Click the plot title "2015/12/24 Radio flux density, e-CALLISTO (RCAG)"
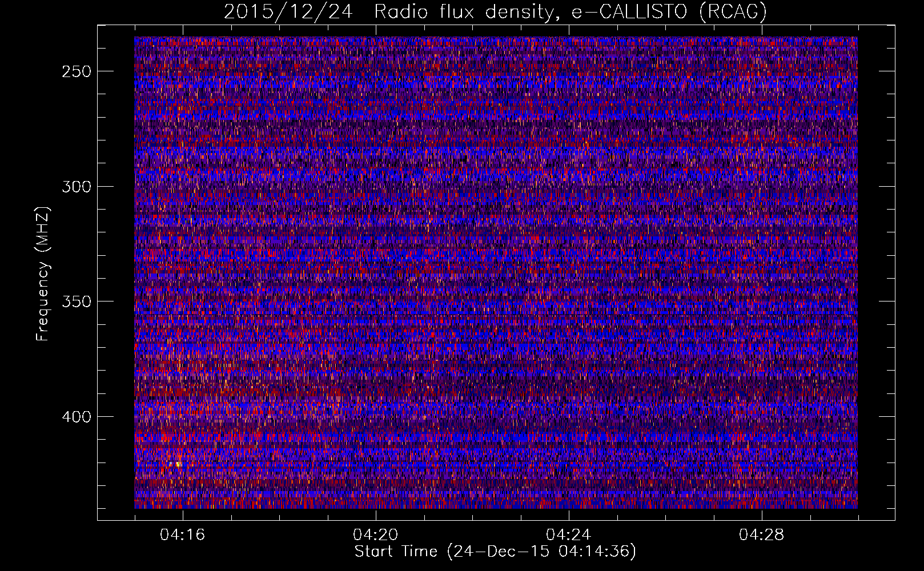The height and width of the screenshot is (571, 924). point(495,12)
